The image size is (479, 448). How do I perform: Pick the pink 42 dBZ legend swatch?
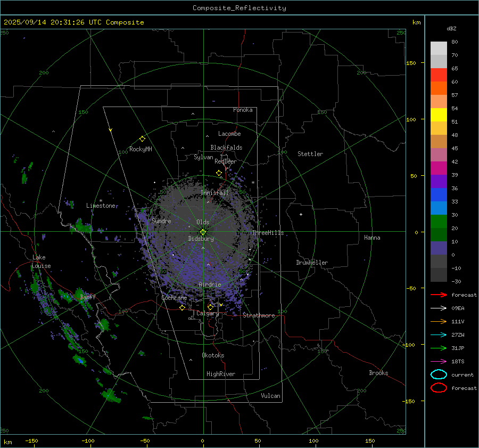pyautogui.click(x=439, y=154)
